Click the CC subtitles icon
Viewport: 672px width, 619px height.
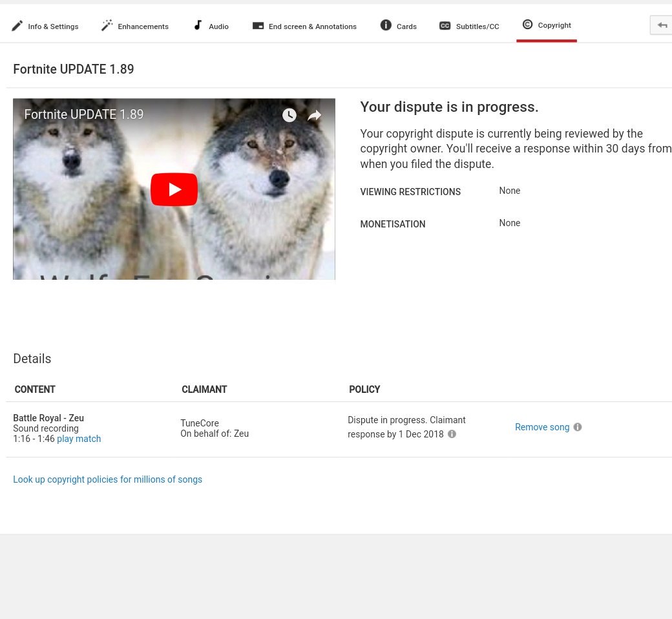[x=445, y=26]
